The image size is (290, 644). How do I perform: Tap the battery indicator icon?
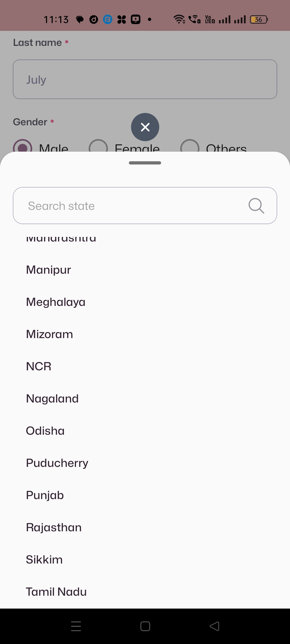click(259, 19)
